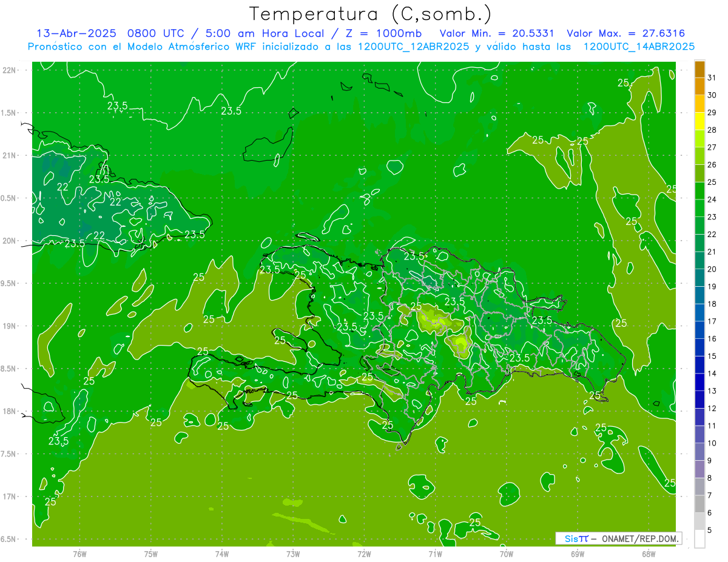Screen dimensions: 728x562
Task: Click the "76W" longitude axis label
Action: coord(79,554)
